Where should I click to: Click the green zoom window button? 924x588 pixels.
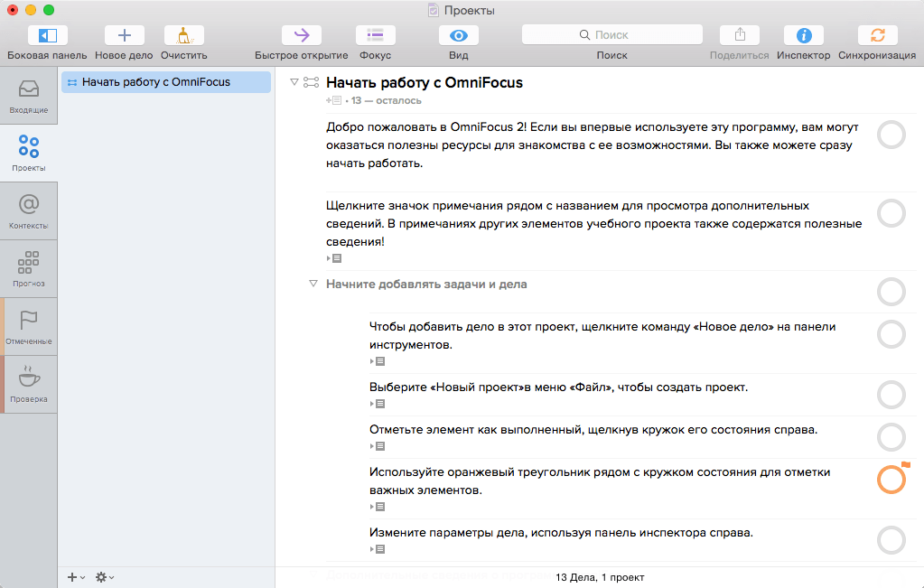[x=49, y=10]
